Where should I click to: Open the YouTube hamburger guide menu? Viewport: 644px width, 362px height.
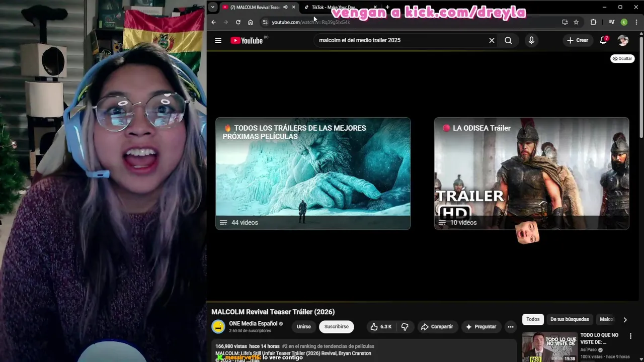(x=218, y=40)
